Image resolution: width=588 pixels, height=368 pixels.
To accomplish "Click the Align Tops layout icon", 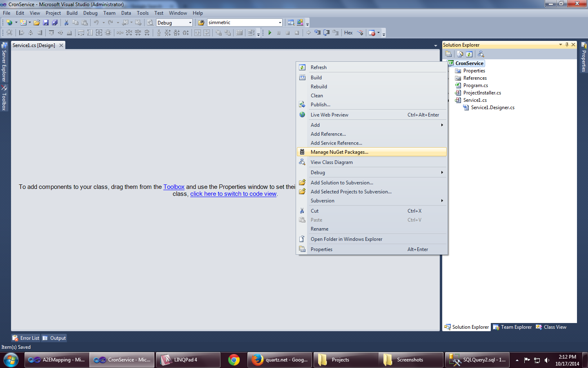I will (x=51, y=33).
